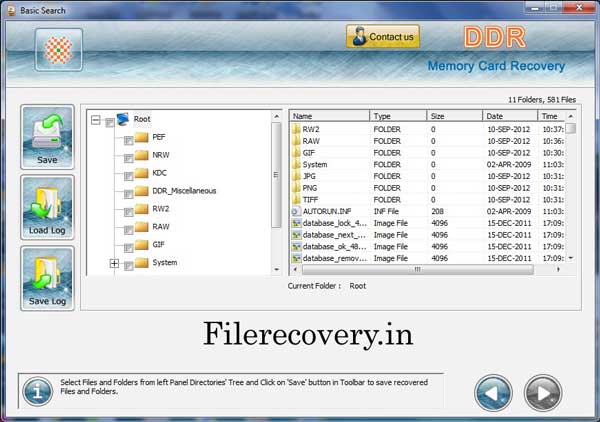
Task: Click the PEF folder icon in tree
Action: pyautogui.click(x=142, y=137)
